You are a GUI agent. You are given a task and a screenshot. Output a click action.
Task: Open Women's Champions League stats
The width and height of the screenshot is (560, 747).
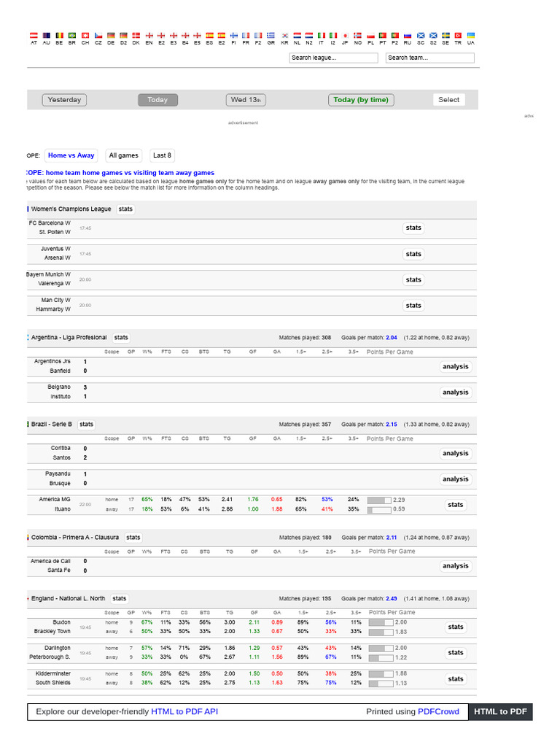point(125,209)
